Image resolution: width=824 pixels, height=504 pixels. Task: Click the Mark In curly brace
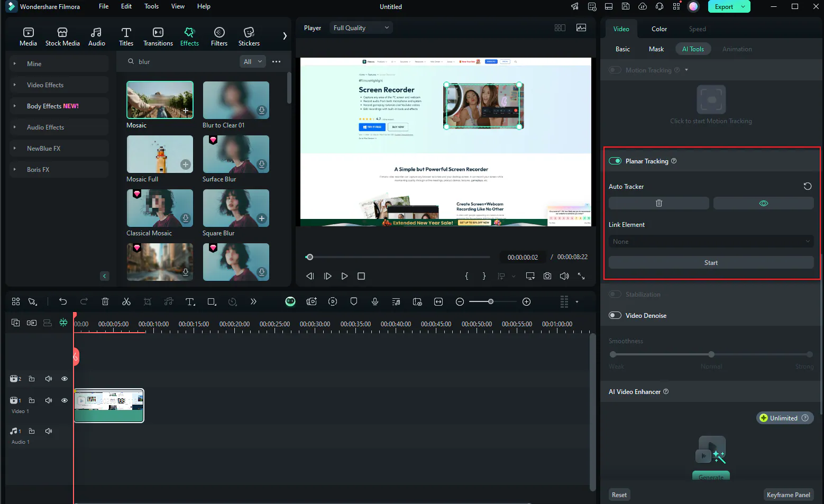click(466, 276)
